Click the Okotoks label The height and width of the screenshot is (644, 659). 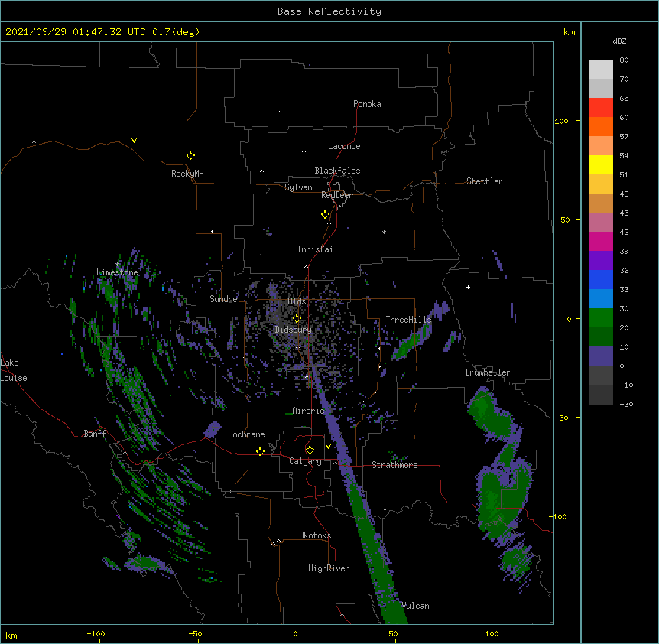(x=315, y=535)
